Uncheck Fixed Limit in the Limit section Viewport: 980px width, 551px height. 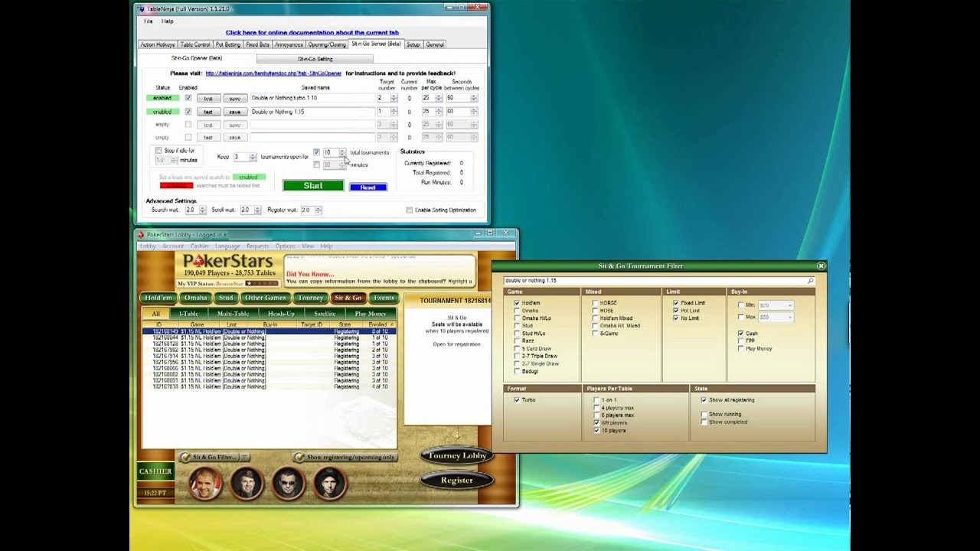(676, 303)
